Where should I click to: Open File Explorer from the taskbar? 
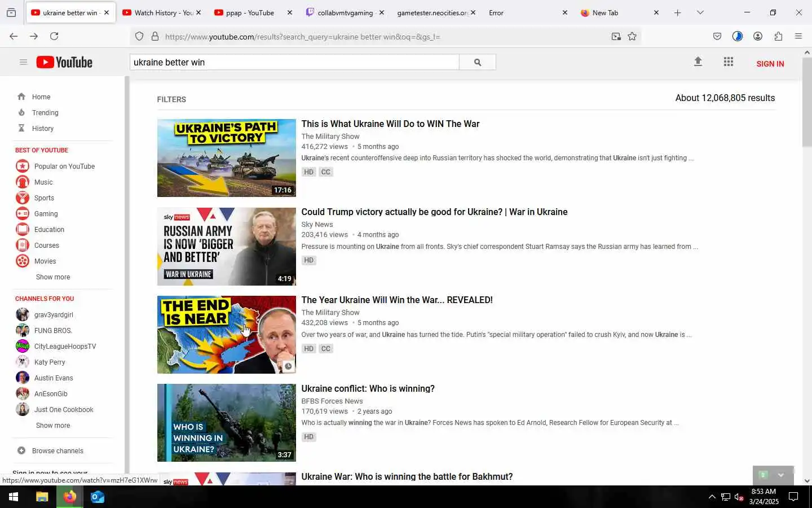point(42,497)
